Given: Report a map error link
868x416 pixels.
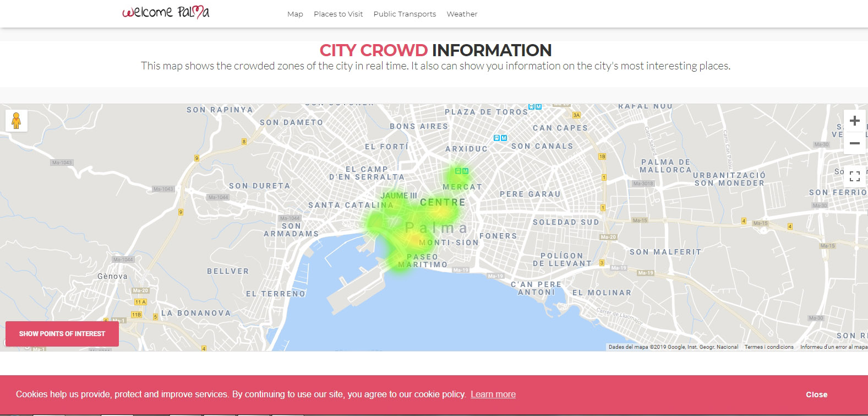Looking at the screenshot, I should (x=834, y=347).
